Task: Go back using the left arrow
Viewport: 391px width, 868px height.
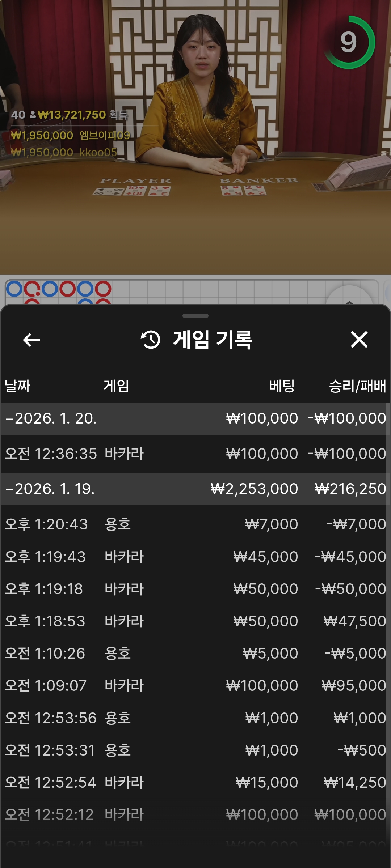Action: pyautogui.click(x=31, y=340)
